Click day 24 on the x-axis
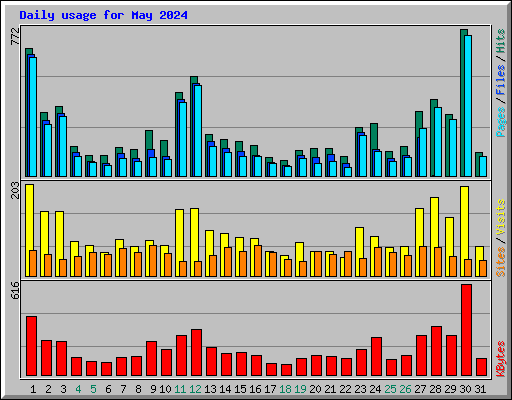Viewport: 512px width, 400px height. 375,389
